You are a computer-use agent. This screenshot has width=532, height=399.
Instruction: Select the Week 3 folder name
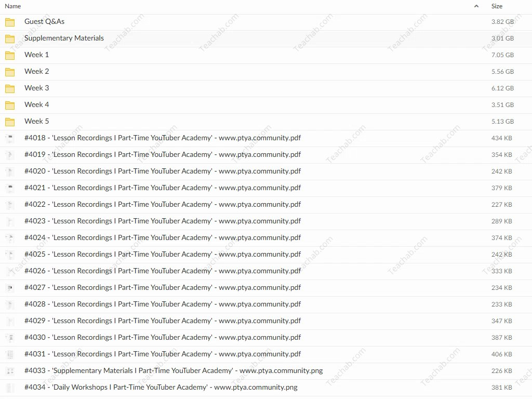pyautogui.click(x=37, y=88)
